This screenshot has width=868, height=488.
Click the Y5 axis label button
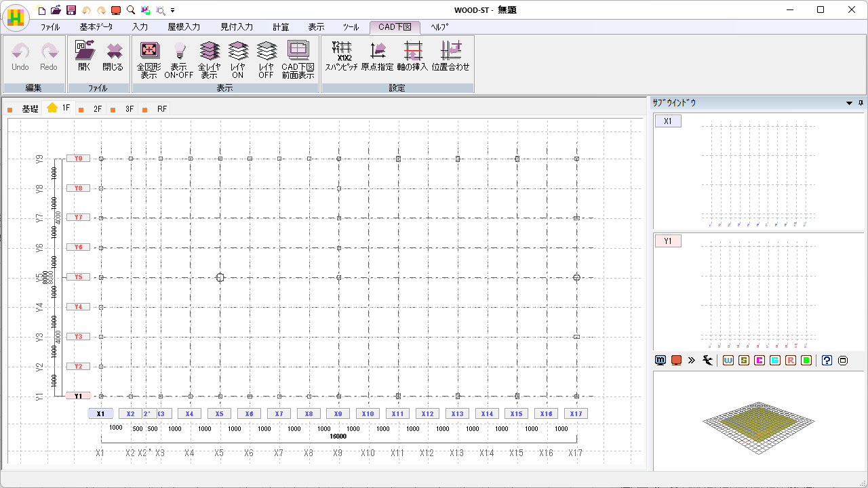[x=78, y=277]
